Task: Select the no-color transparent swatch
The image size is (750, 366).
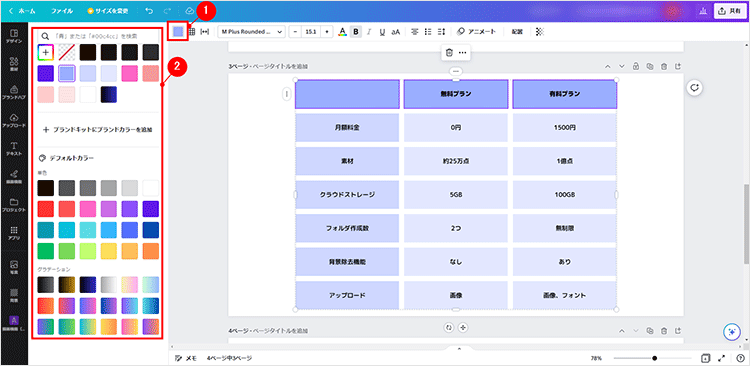Action: 66,52
